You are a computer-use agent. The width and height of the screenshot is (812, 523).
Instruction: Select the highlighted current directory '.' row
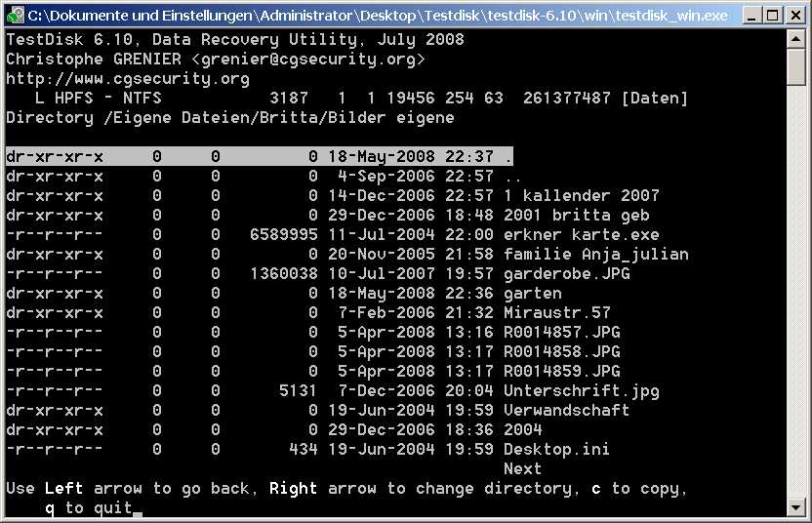(260, 156)
